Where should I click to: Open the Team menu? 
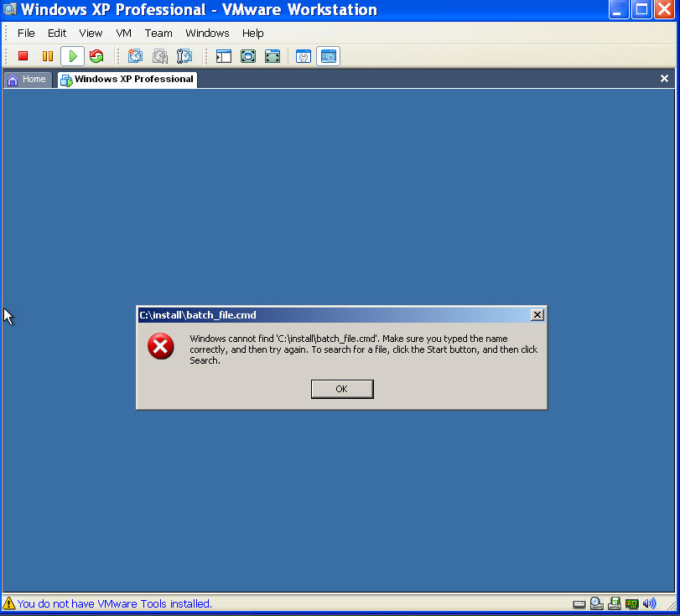(x=158, y=33)
